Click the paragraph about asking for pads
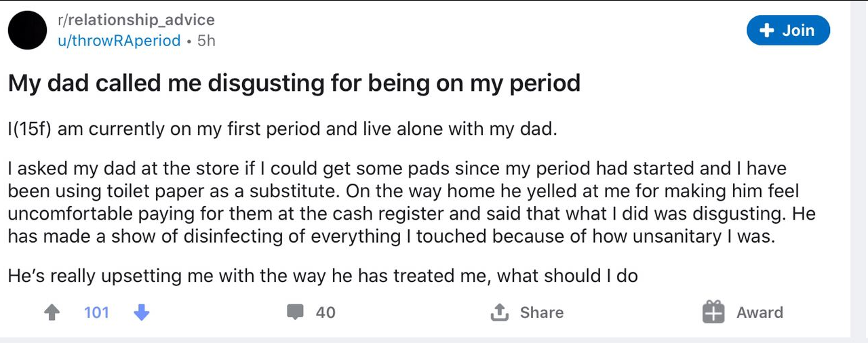Viewport: 868px width, 343px height. (412, 202)
